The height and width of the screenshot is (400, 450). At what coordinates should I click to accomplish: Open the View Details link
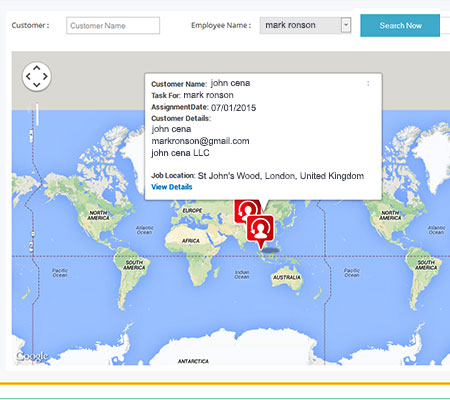point(172,187)
